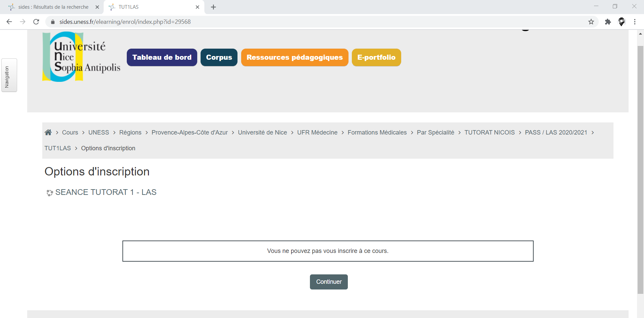
Task: Close the TUT1LAS tab
Action: pyautogui.click(x=197, y=7)
